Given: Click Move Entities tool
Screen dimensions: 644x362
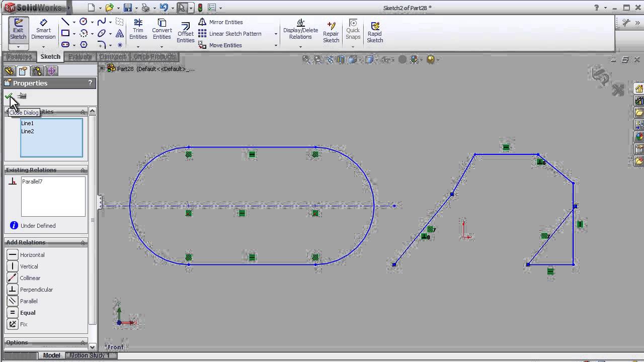Looking at the screenshot, I should point(220,45).
